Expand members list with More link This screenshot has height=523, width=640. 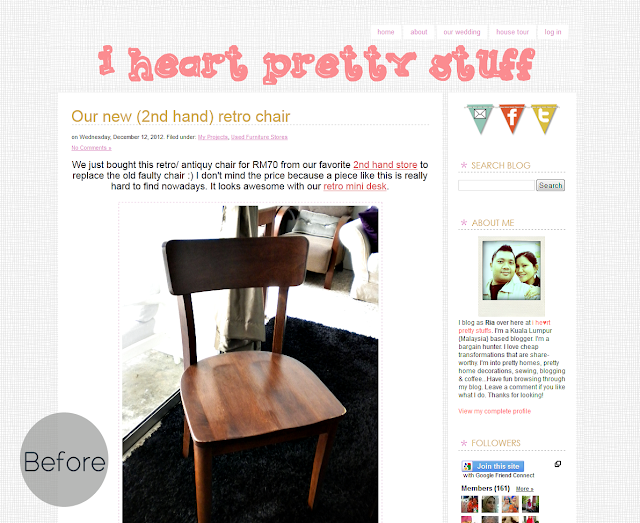point(524,489)
